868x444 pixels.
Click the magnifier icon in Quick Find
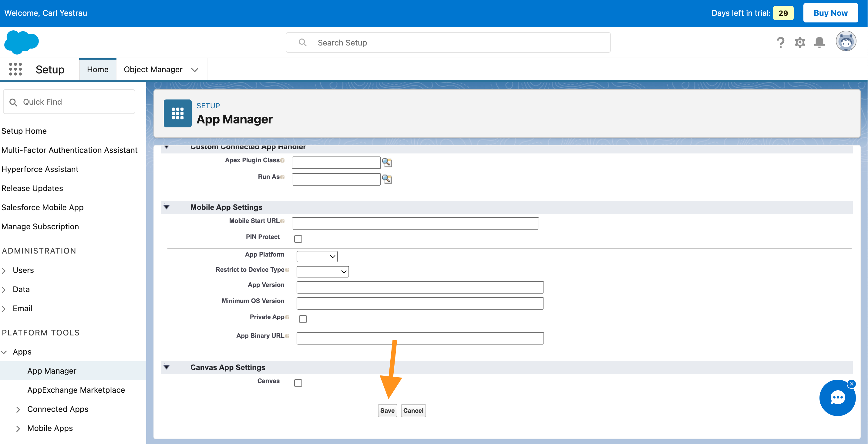(13, 102)
